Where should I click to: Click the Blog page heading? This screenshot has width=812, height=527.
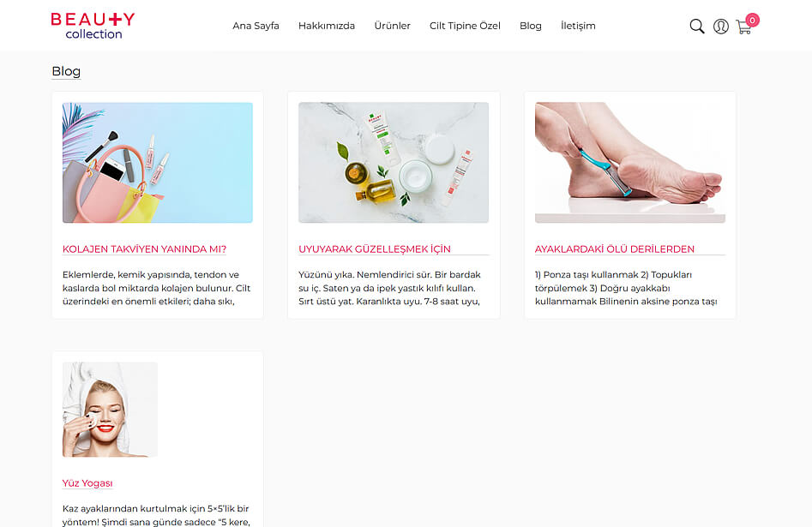coord(66,71)
